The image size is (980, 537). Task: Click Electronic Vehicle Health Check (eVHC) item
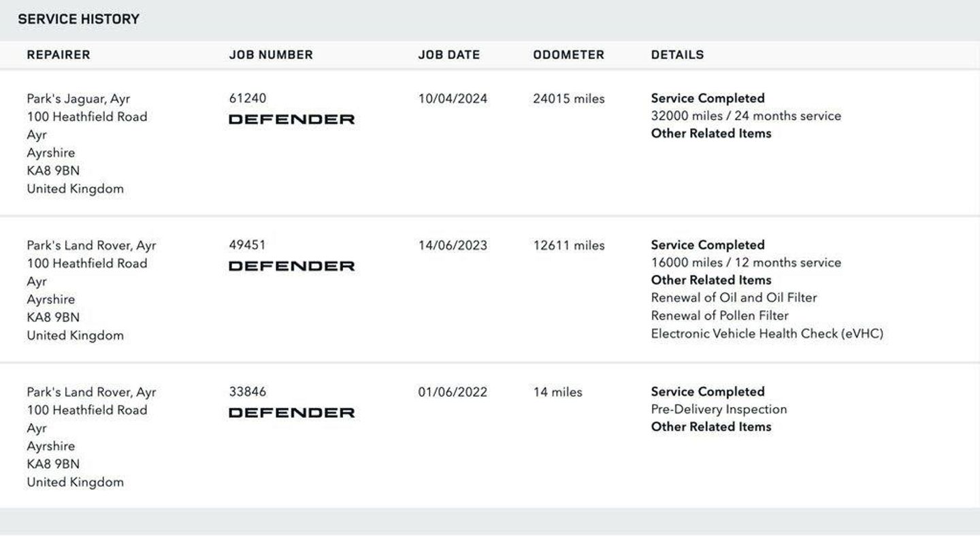767,333
